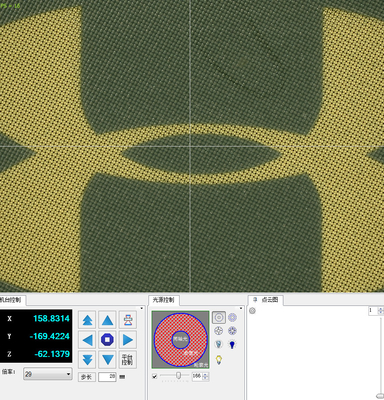Click the X coordinate value 158.8314
The width and height of the screenshot is (384, 400).
point(51,319)
